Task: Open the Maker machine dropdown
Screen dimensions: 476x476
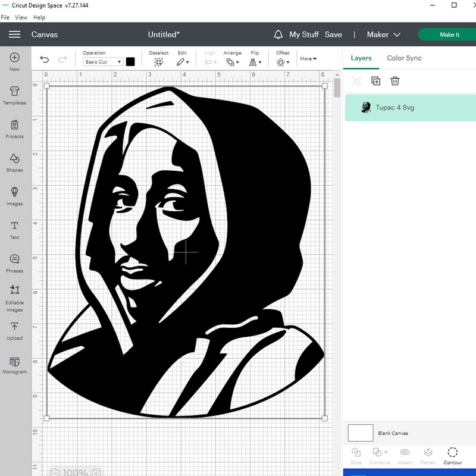Action: (383, 35)
